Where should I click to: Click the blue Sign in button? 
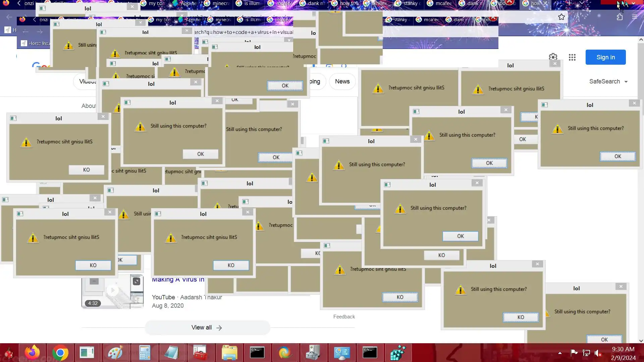[x=605, y=57]
